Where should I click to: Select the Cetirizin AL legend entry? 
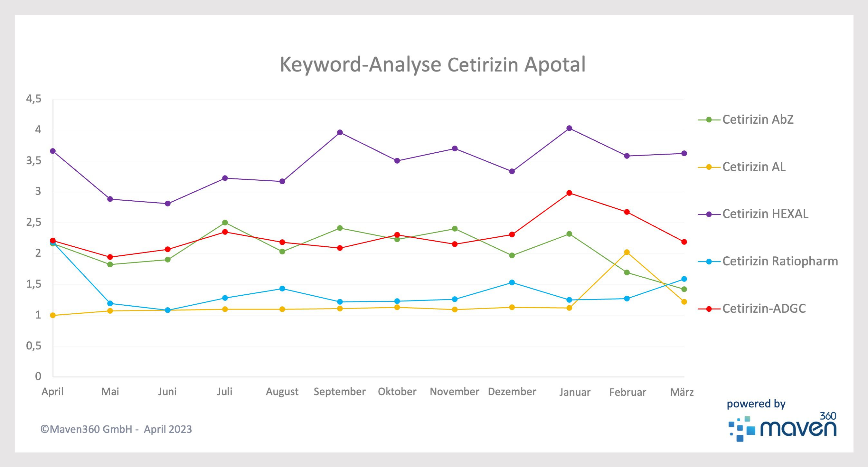click(x=754, y=167)
